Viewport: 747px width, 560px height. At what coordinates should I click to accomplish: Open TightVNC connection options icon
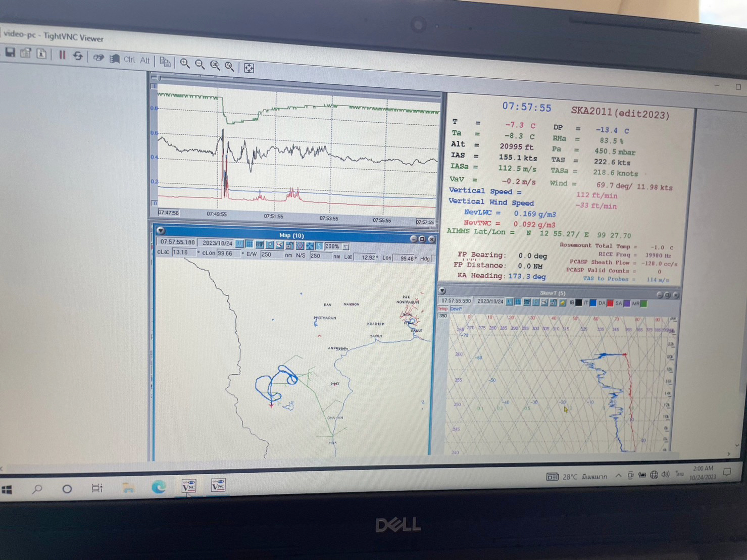(26, 53)
